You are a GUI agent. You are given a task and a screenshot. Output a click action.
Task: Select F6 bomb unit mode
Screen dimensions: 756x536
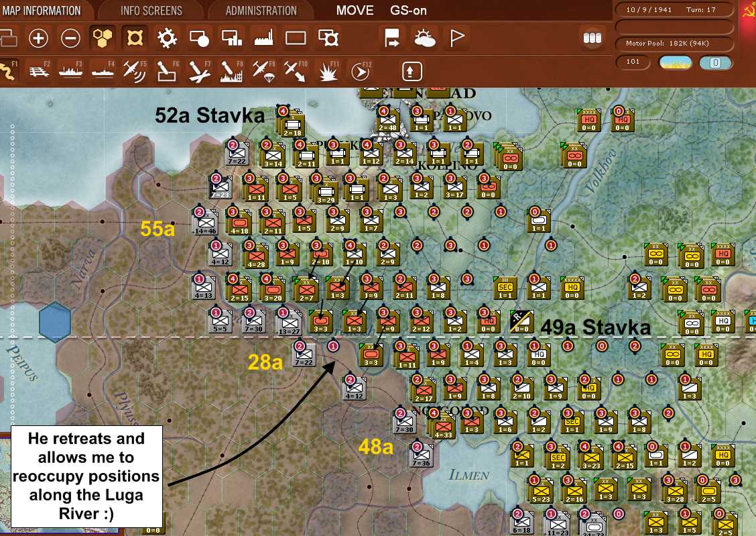pos(167,71)
